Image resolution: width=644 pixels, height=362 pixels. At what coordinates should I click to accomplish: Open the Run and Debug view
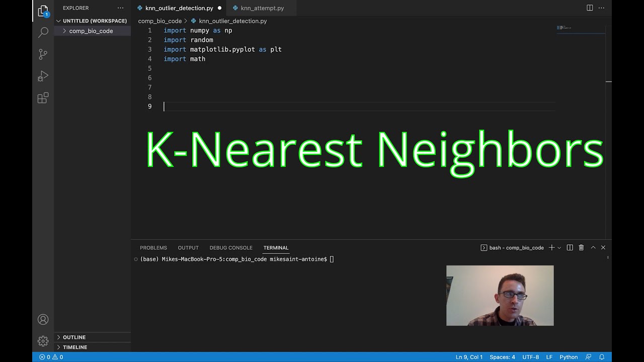click(43, 76)
